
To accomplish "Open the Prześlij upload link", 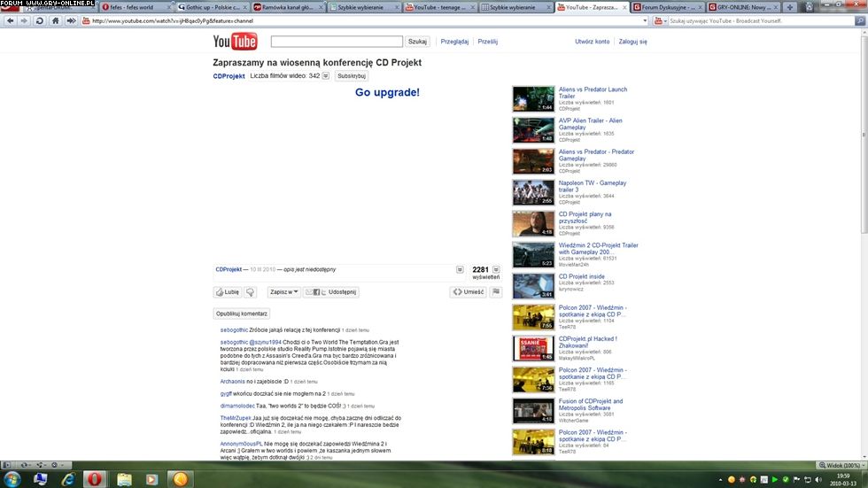I will point(488,42).
